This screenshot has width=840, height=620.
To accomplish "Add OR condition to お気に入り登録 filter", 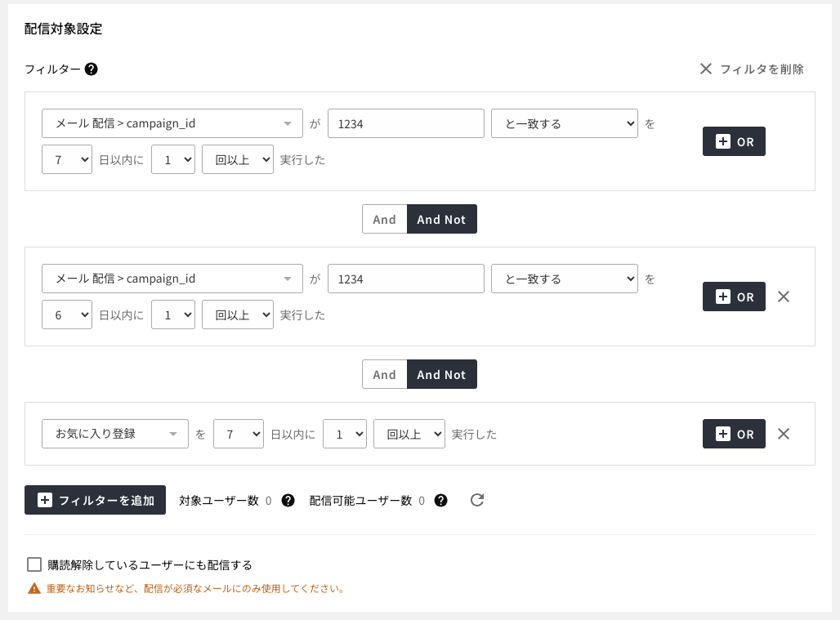I will tap(734, 434).
